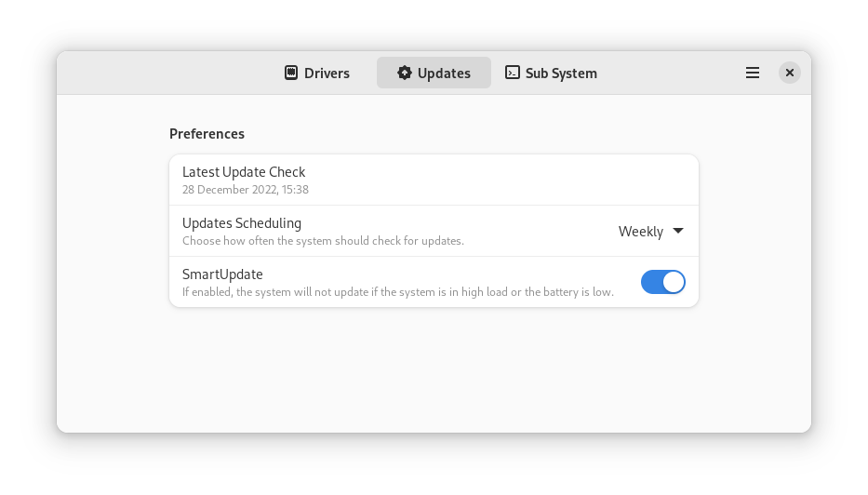Go to the Sub System tab label

pos(561,74)
